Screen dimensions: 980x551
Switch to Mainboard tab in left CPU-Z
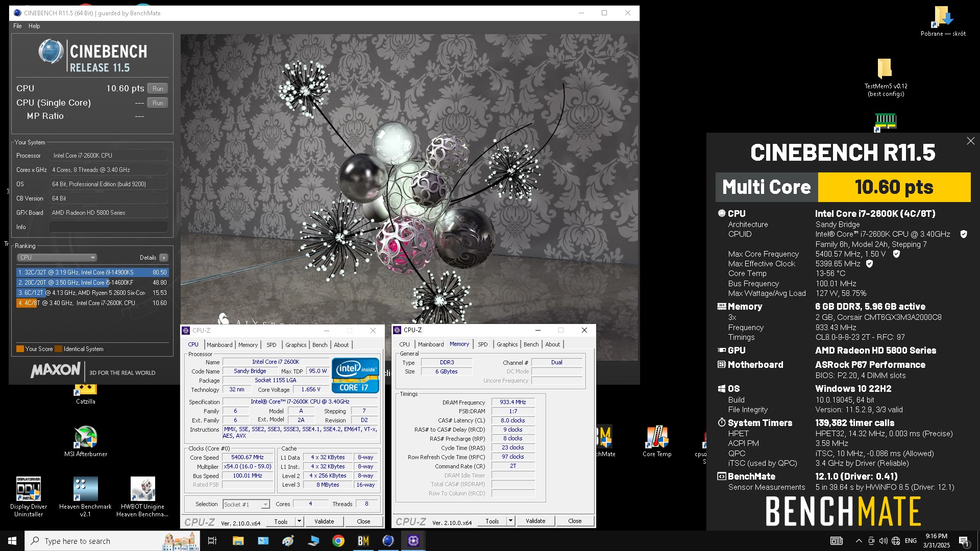pyautogui.click(x=219, y=345)
